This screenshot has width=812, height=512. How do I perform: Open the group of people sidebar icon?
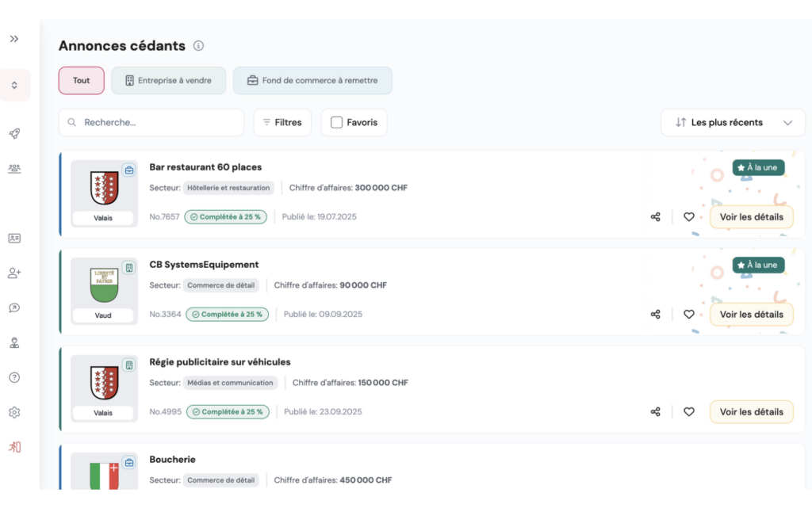click(x=14, y=169)
